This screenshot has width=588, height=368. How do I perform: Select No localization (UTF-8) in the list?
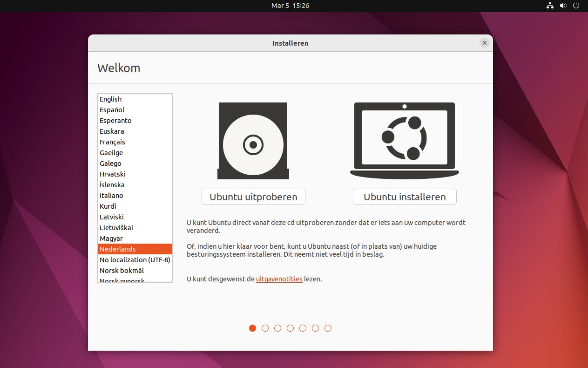(135, 260)
